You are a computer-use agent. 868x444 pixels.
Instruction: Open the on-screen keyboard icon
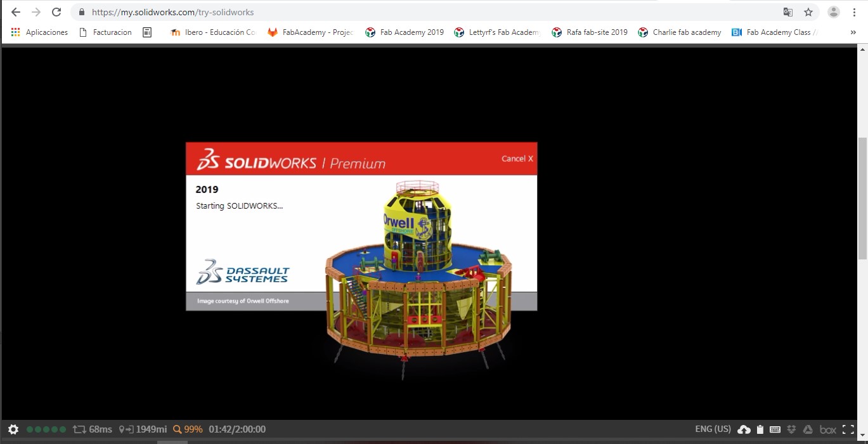point(775,429)
